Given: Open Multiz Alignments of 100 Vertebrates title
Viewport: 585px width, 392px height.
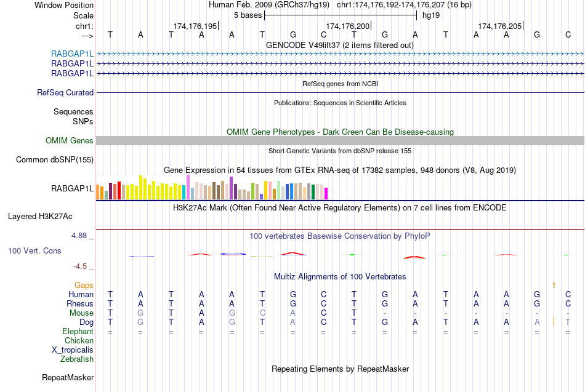Looking at the screenshot, I should [340, 277].
